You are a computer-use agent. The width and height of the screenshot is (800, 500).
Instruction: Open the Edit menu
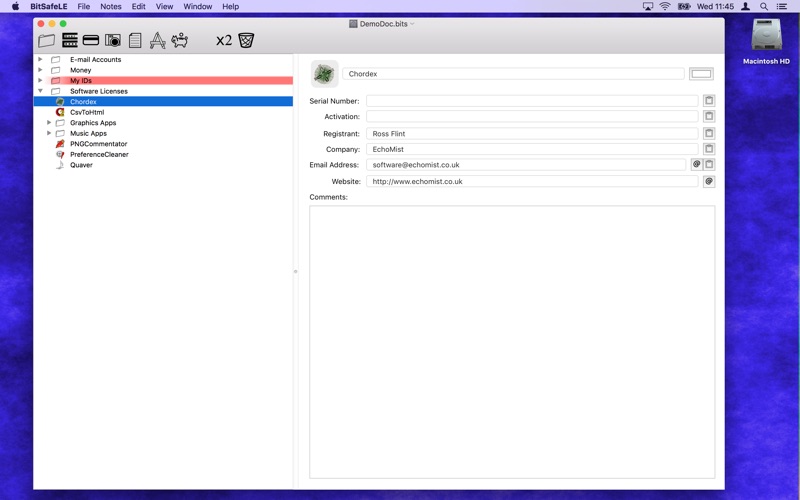(138, 7)
